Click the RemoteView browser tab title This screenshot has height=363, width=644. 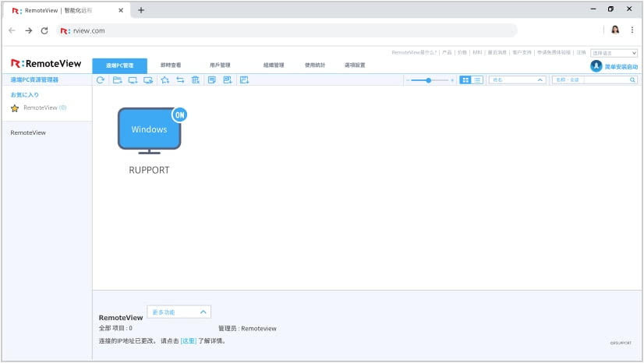(x=58, y=11)
